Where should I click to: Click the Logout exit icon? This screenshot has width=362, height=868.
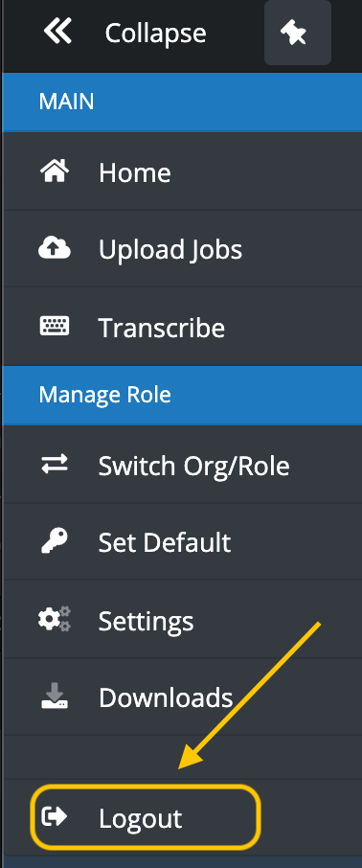click(55, 816)
